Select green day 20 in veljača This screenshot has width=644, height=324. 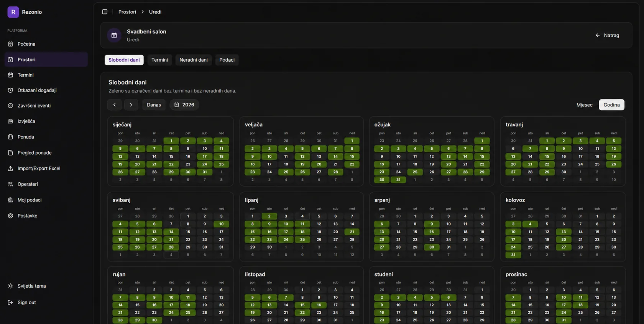[319, 164]
